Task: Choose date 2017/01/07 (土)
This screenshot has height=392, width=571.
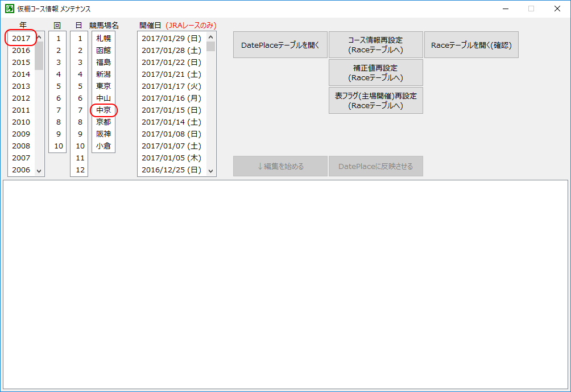Action: pos(172,146)
